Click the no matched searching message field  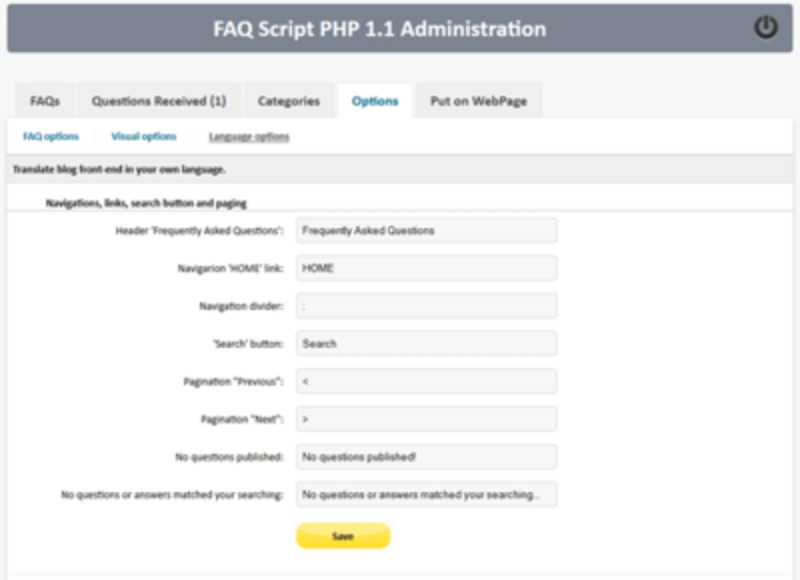(427, 495)
